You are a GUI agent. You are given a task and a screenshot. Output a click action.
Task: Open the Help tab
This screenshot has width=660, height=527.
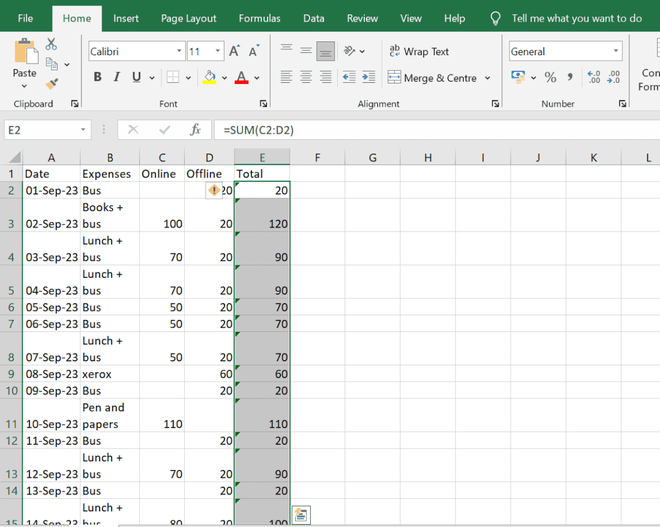455,18
